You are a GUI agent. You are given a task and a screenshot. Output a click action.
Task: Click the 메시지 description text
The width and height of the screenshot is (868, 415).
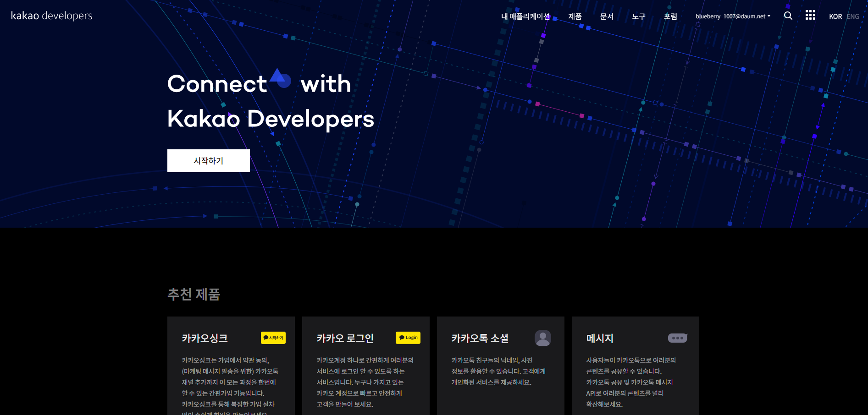point(631,382)
